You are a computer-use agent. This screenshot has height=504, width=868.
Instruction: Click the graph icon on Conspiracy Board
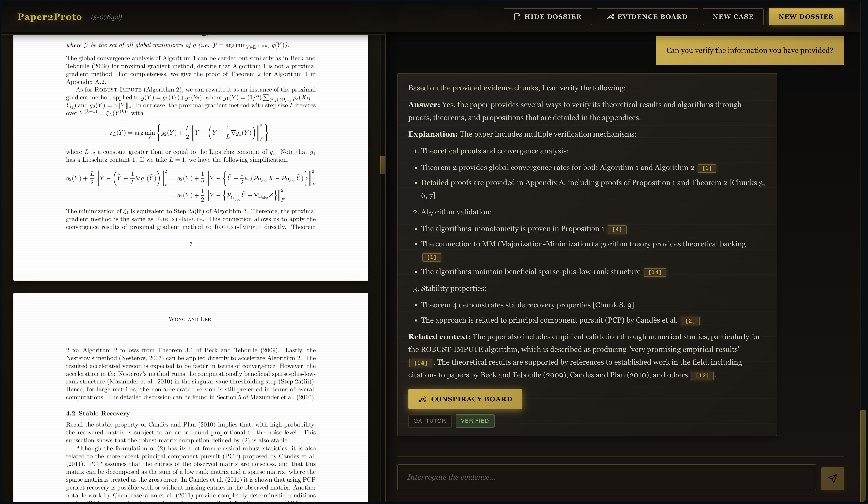[x=422, y=399]
